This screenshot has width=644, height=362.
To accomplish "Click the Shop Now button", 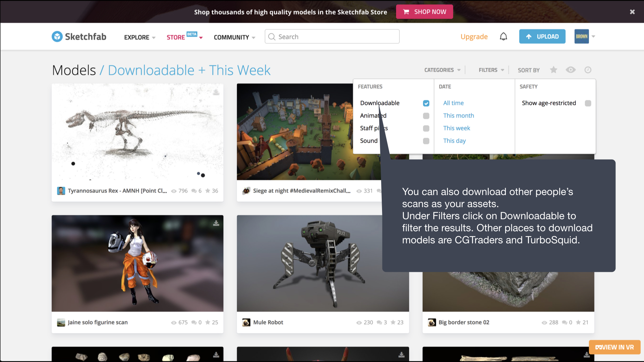I will click(x=424, y=12).
